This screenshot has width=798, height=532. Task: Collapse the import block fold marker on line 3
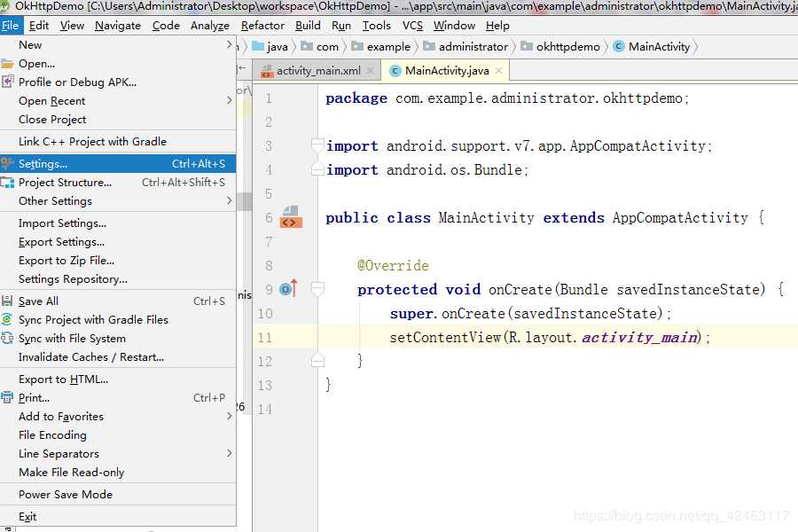pyautogui.click(x=317, y=145)
